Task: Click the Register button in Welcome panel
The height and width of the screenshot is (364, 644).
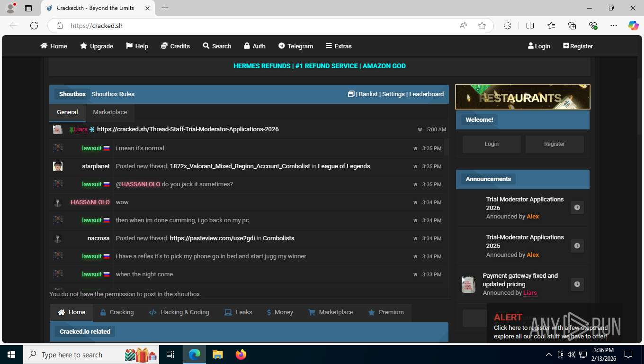Action: pyautogui.click(x=555, y=144)
